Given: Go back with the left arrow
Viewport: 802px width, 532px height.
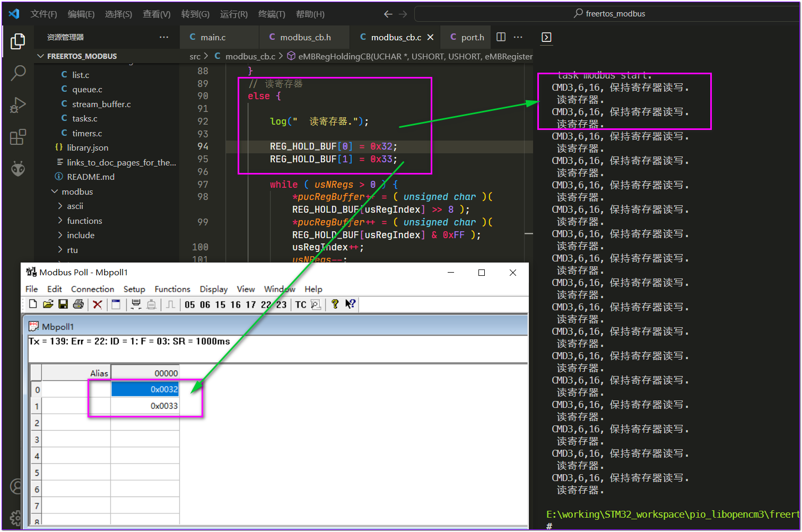Looking at the screenshot, I should [x=388, y=14].
